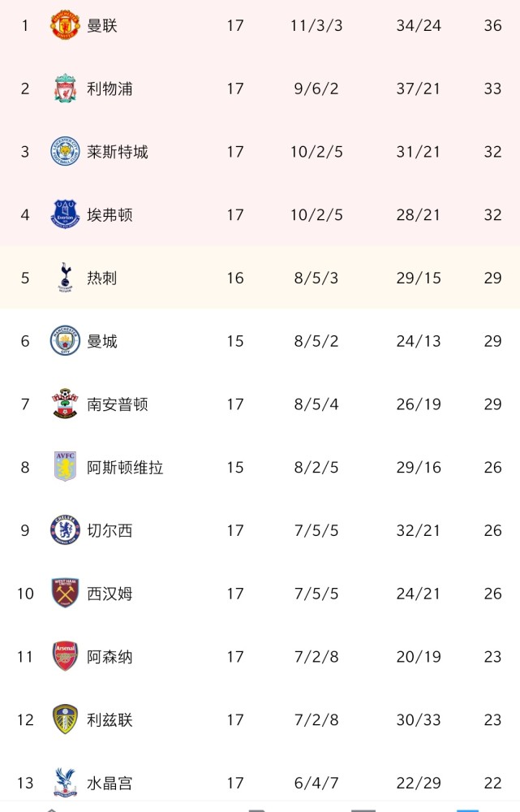Select the Arsenal cannon crest

(x=65, y=656)
